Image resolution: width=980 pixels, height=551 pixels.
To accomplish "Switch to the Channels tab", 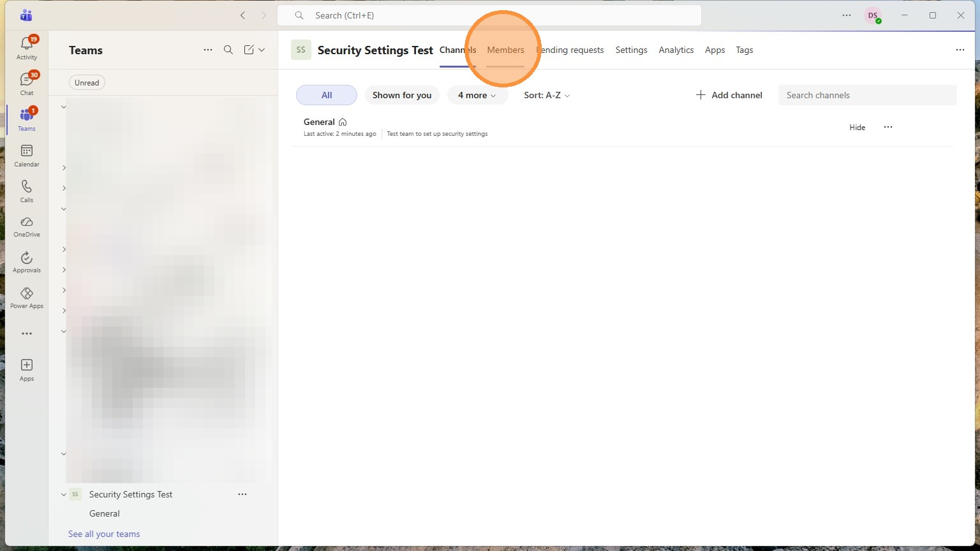I will coord(457,50).
